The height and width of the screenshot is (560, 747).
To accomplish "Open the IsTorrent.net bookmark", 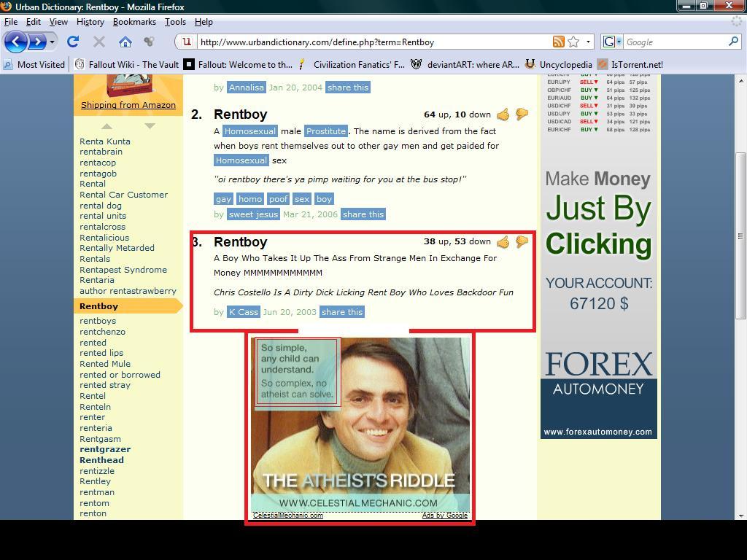I will (630, 64).
